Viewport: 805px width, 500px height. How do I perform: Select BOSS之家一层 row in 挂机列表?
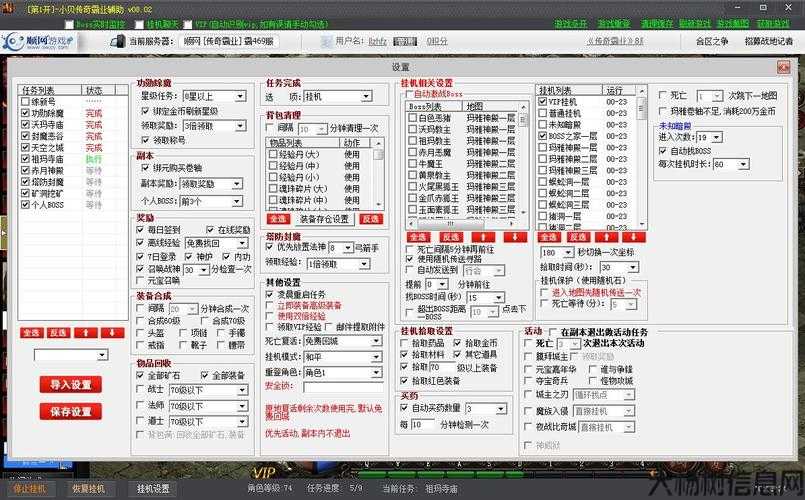(585, 136)
